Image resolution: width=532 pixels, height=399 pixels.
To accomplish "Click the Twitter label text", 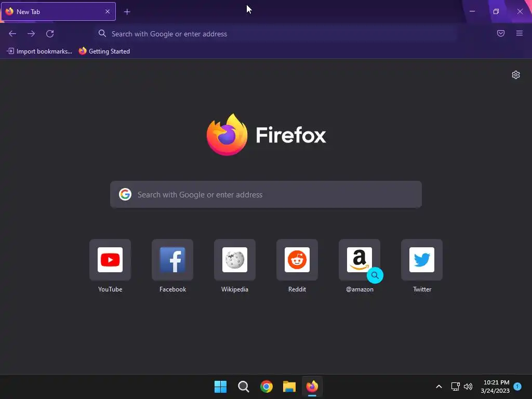I will point(422,289).
